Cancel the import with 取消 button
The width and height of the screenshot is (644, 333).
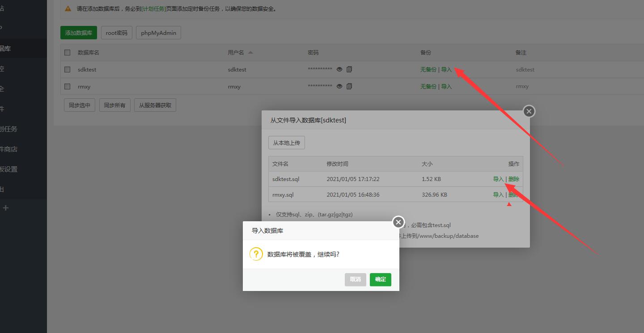pyautogui.click(x=355, y=279)
